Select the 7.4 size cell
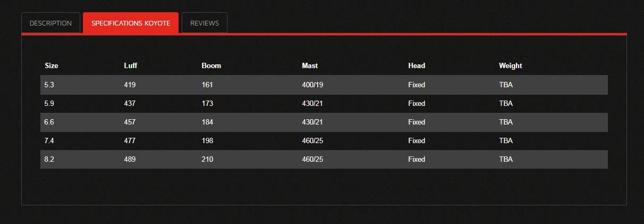Viewport: 644px width, 224px height. point(49,141)
